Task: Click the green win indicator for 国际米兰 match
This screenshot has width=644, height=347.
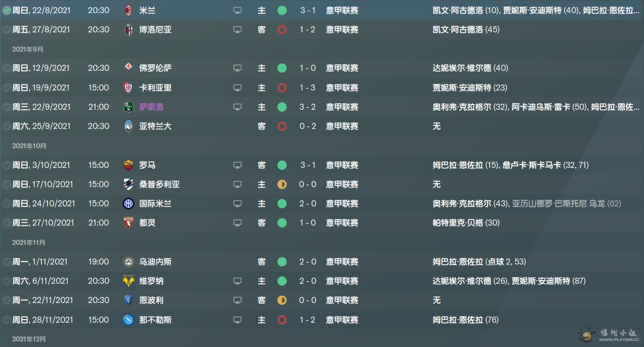Action: tap(282, 203)
